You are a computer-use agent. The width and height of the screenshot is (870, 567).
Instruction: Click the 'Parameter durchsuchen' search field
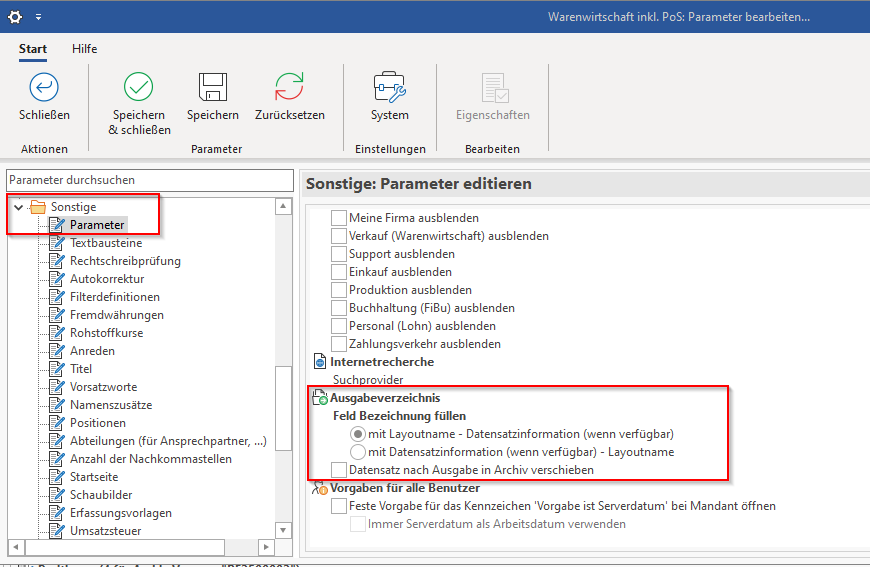(150, 180)
